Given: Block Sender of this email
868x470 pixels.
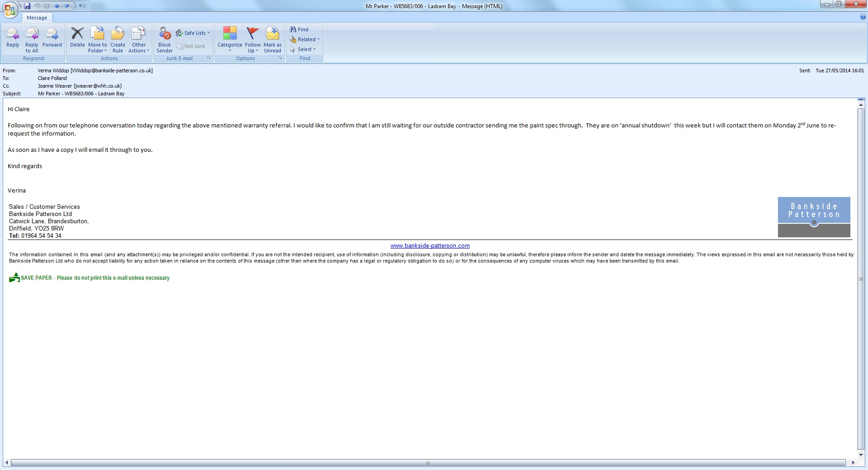Looking at the screenshot, I should pos(165,40).
